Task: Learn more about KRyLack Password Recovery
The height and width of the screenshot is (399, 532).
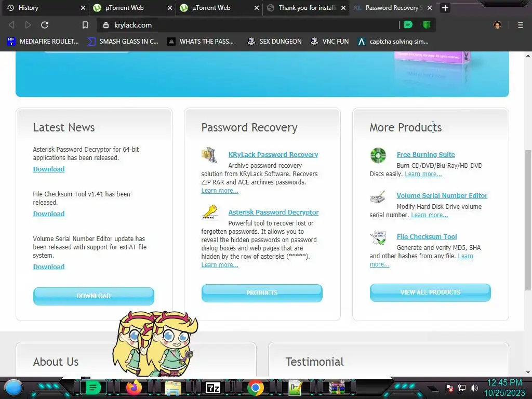Action: click(x=220, y=190)
